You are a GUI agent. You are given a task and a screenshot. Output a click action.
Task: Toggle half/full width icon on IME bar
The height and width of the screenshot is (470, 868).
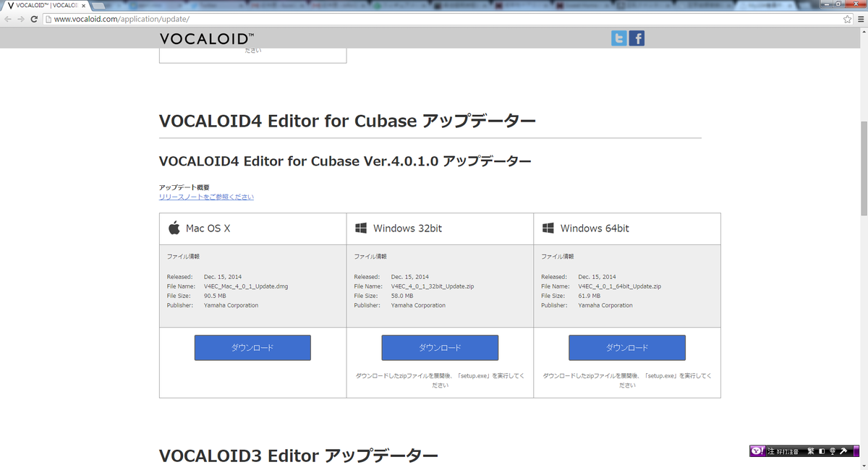point(822,450)
